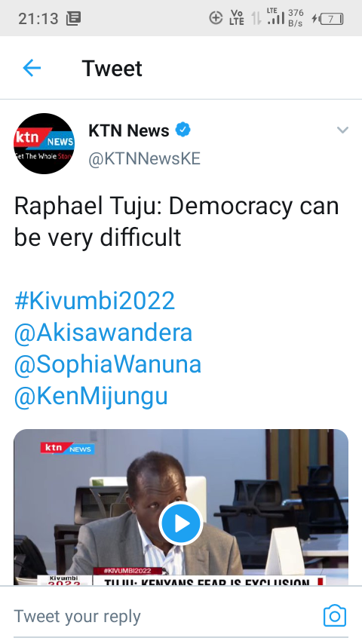Visit the @KenMijungu profile mention
Image resolution: width=362 pixels, height=644 pixels.
(91, 397)
